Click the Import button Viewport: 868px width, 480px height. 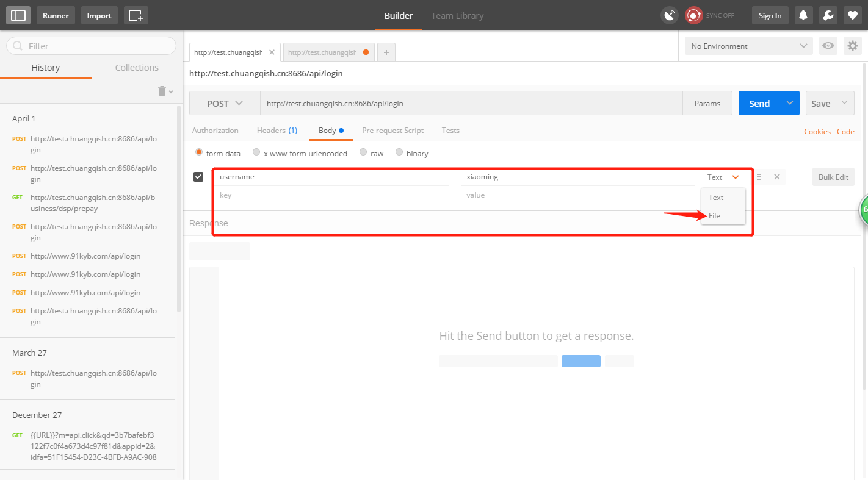coord(99,15)
